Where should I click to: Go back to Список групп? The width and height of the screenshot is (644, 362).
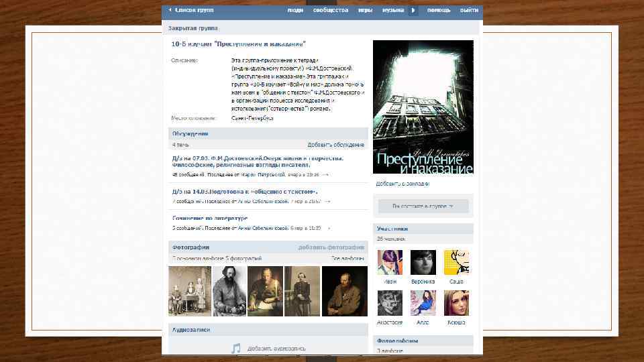(195, 10)
